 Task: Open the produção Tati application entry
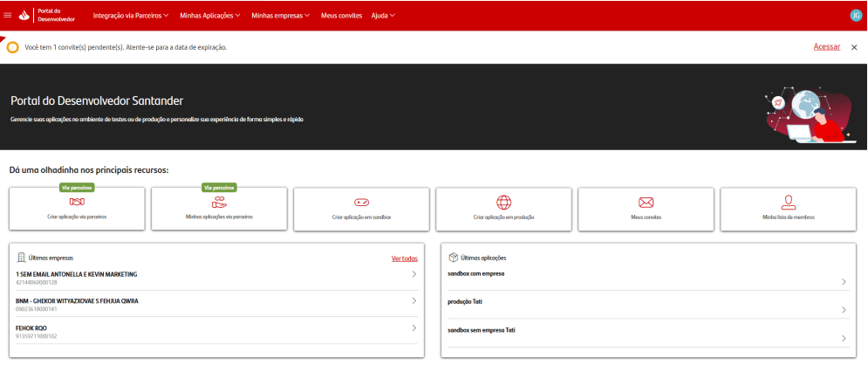646,305
